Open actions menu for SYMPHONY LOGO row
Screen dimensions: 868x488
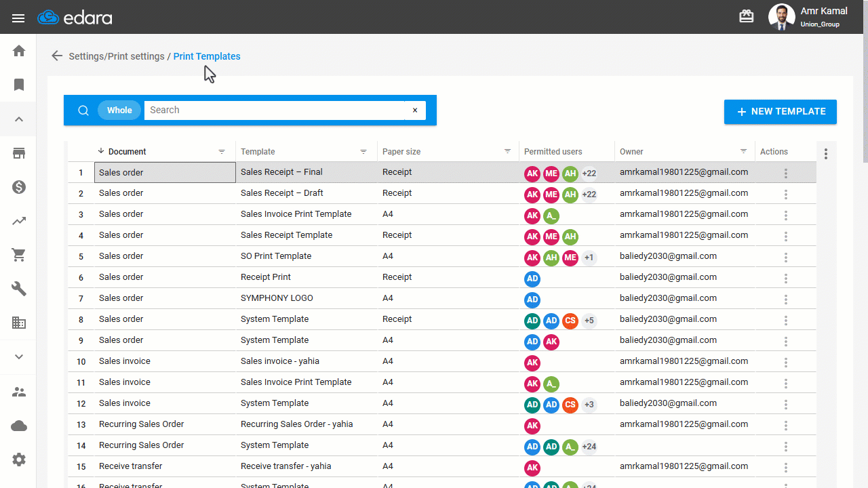(x=786, y=300)
